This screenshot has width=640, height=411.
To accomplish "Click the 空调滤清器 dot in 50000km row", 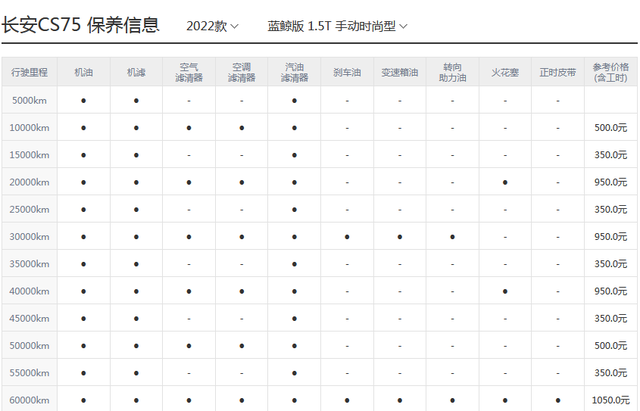I will pos(242,346).
